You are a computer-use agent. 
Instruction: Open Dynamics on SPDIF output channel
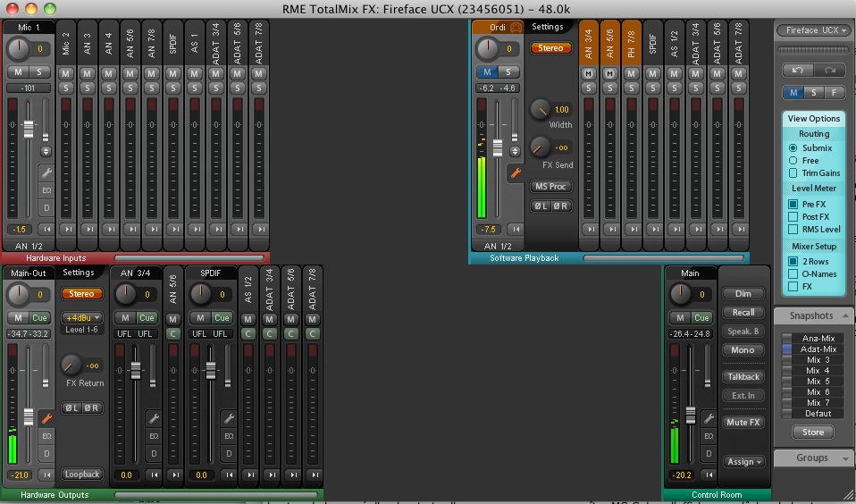tap(229, 454)
